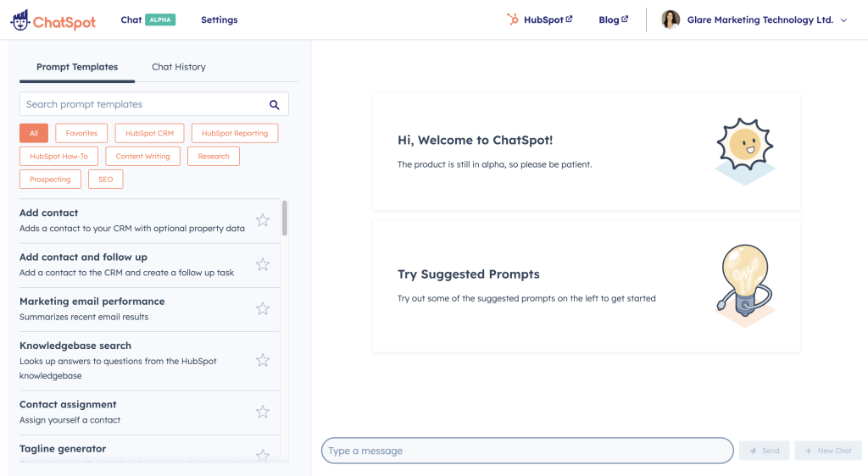Select the Favorites filter chip
This screenshot has height=476, width=868.
click(x=81, y=133)
